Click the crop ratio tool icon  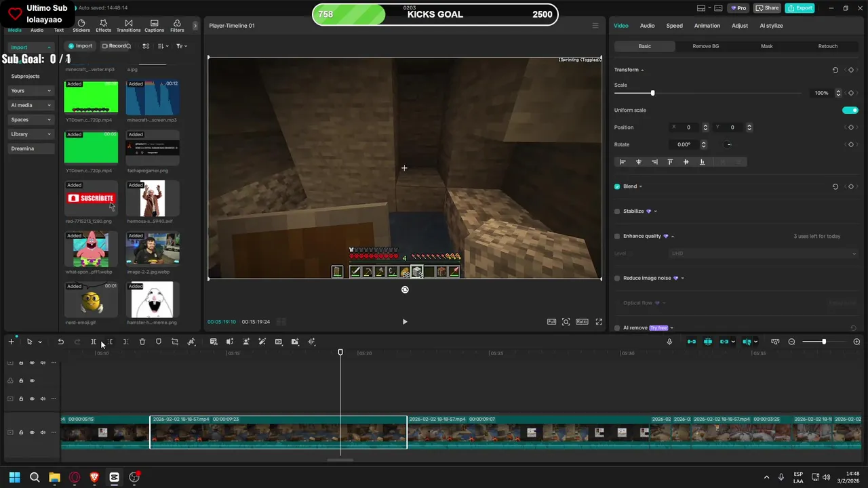175,342
